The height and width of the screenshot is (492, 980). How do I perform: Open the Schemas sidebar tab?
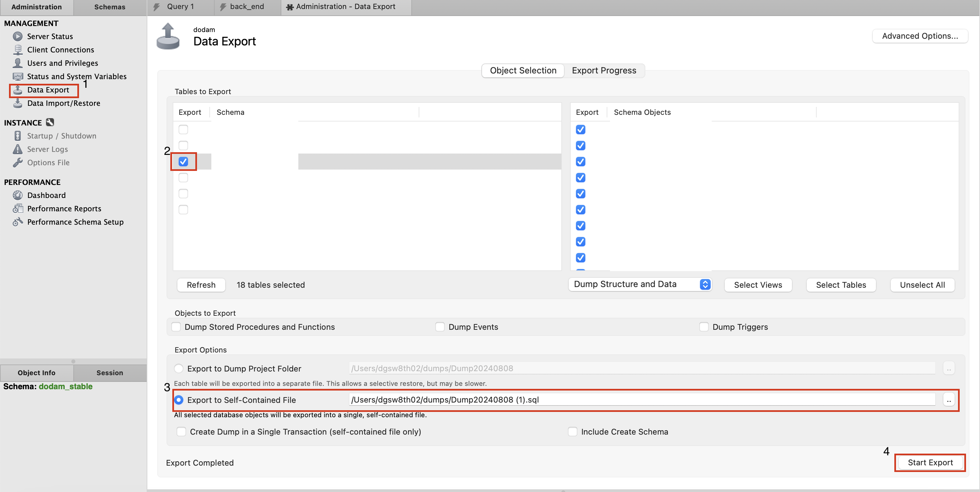(110, 7)
